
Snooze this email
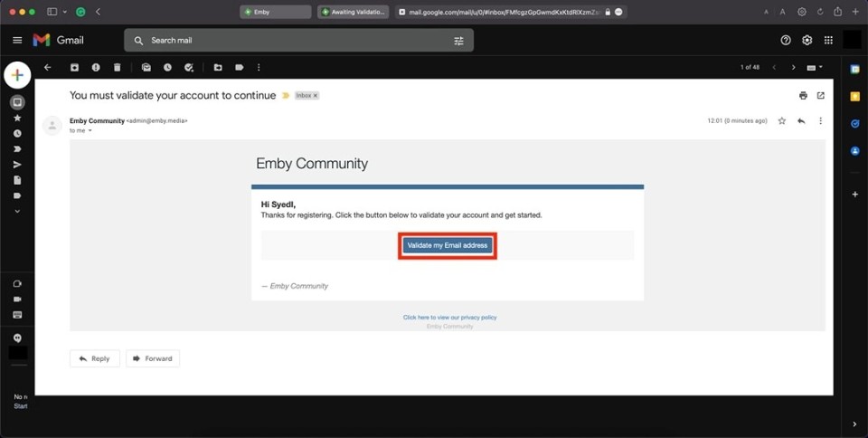pos(167,67)
